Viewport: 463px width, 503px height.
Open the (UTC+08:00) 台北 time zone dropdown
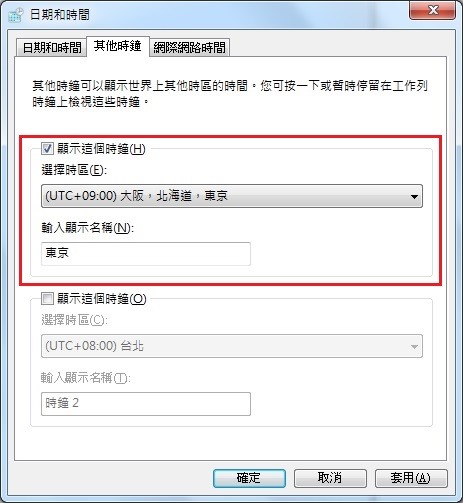coord(232,346)
